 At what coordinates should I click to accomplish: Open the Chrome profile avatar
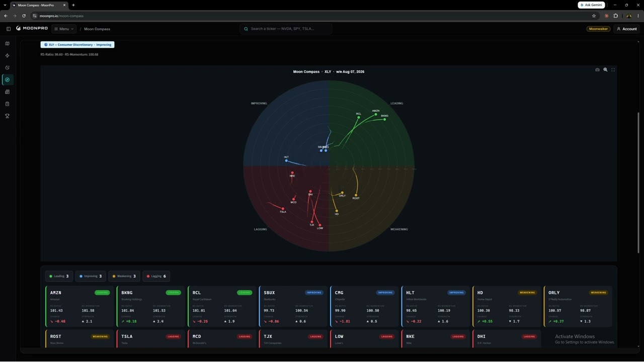[629, 16]
